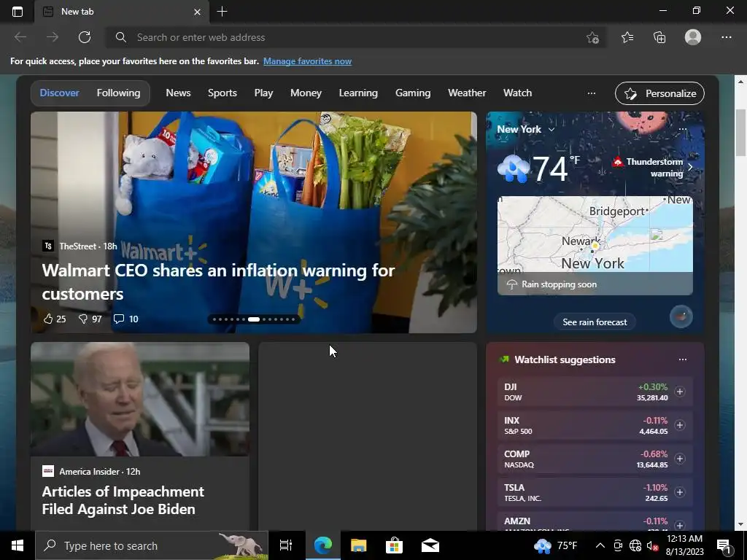This screenshot has width=747, height=560.
Task: Open Joe Biden article thumbnail image
Action: click(140, 400)
